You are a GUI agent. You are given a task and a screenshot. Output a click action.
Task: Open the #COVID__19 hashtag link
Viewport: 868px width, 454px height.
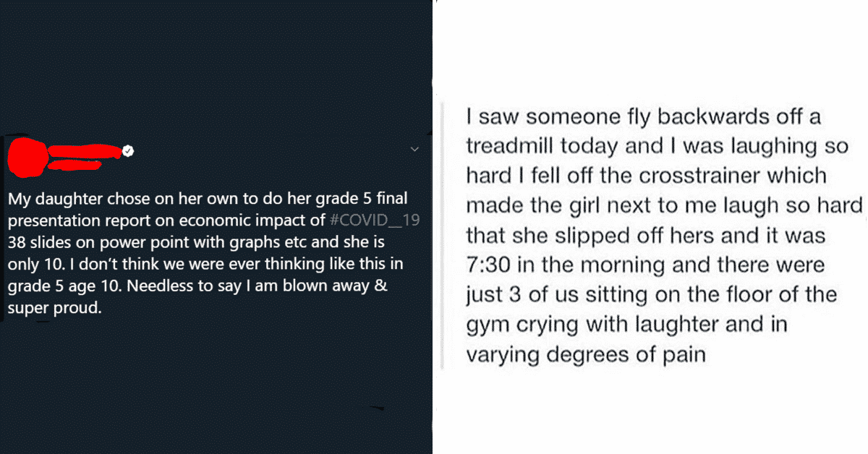coord(375,220)
